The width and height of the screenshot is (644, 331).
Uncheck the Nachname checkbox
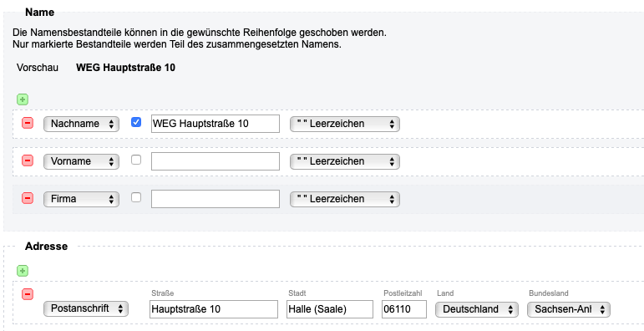click(x=136, y=122)
